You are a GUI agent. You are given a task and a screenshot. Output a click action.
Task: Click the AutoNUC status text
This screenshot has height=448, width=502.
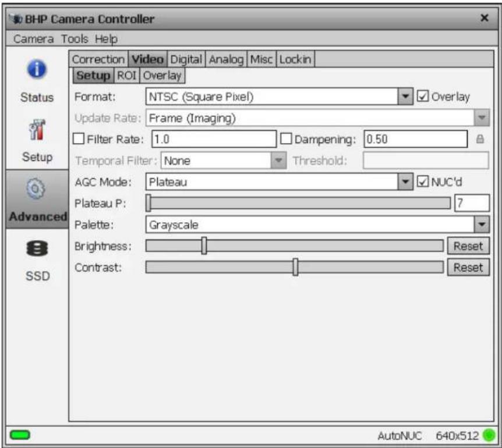[x=400, y=436]
